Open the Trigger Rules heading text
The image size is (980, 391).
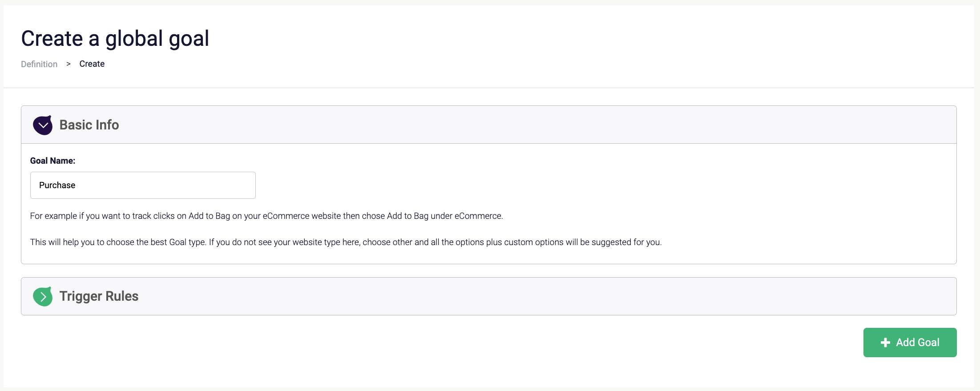99,296
